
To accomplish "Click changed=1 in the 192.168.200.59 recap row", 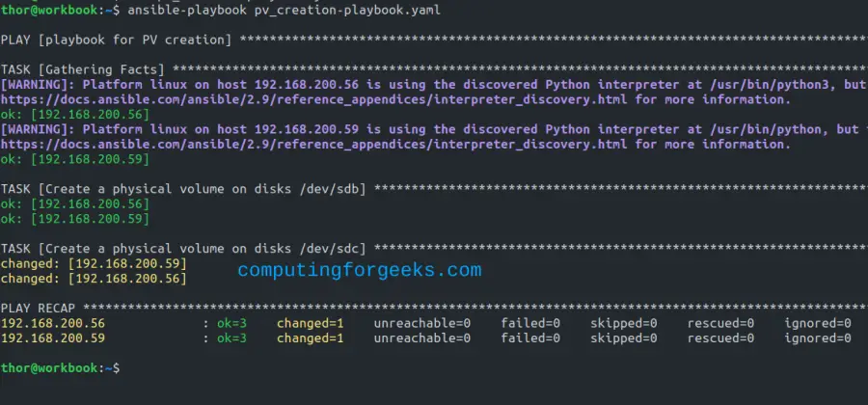I will (x=310, y=338).
